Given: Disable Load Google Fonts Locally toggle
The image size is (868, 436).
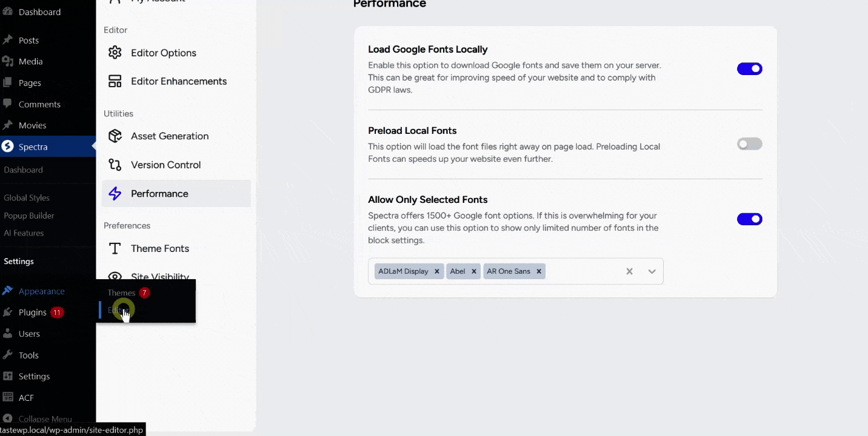Looking at the screenshot, I should click(749, 69).
